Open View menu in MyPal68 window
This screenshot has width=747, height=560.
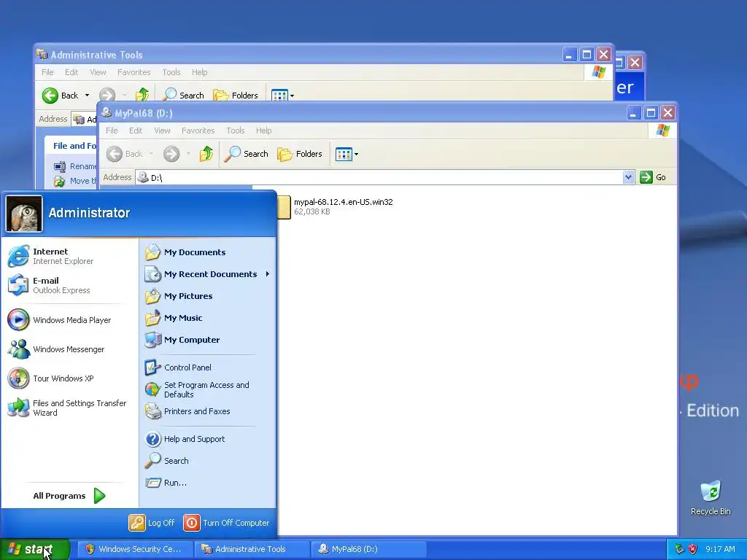[x=162, y=131]
